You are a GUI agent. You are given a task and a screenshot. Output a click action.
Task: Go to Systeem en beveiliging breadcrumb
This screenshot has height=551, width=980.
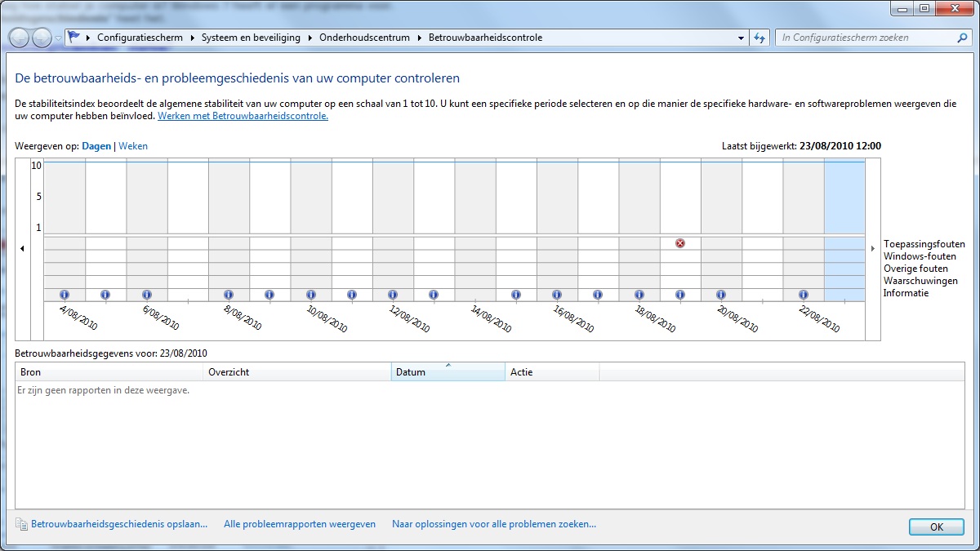click(251, 38)
